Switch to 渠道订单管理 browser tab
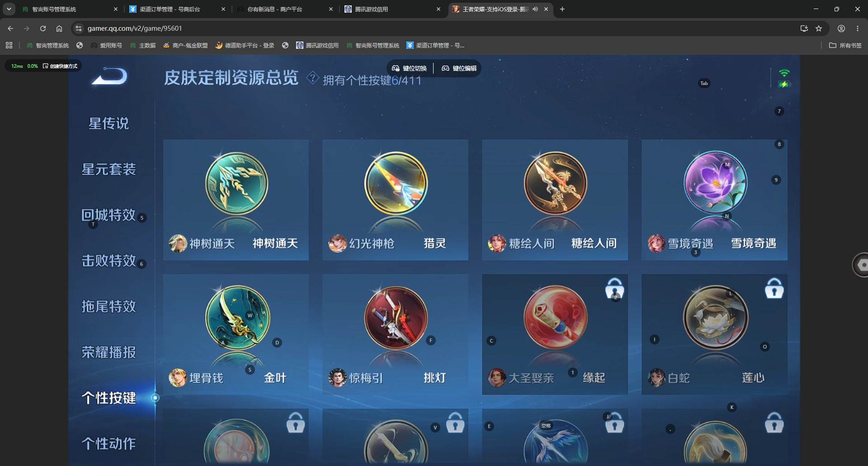 (x=177, y=9)
